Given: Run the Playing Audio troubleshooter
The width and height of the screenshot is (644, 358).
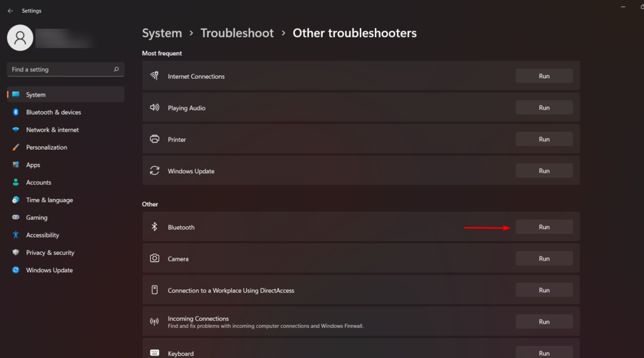Looking at the screenshot, I should coord(545,107).
